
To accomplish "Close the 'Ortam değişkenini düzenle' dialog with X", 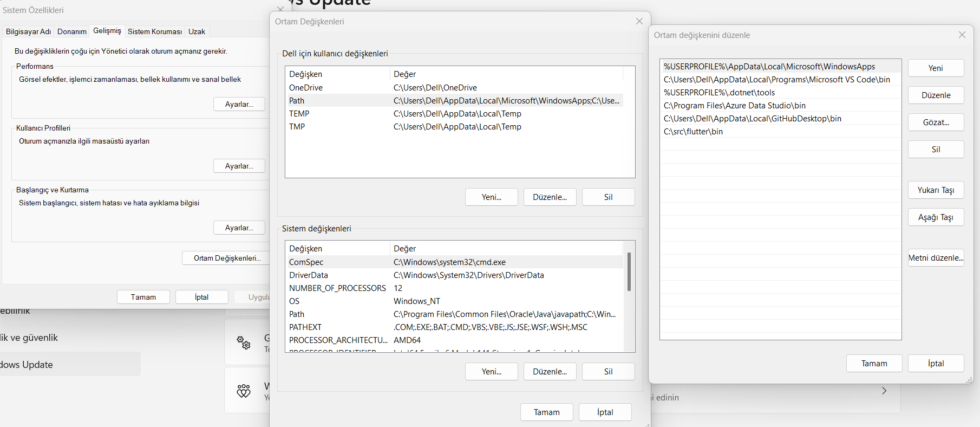I will pyautogui.click(x=962, y=35).
